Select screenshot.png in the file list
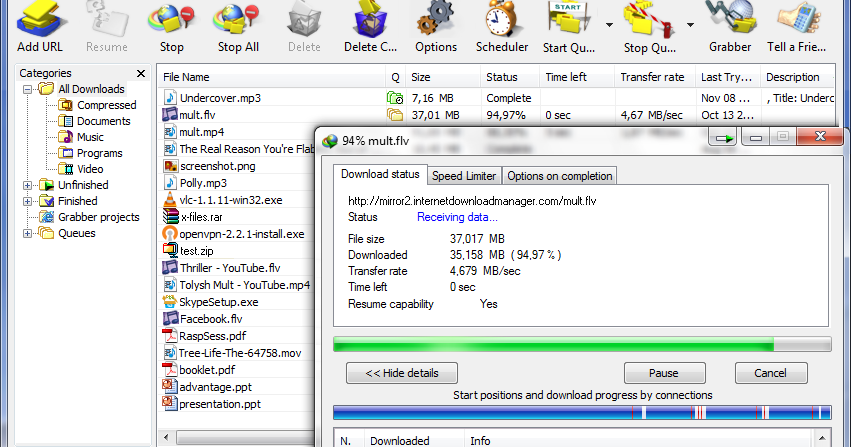Viewport: 851px width, 447px height. coord(217,166)
